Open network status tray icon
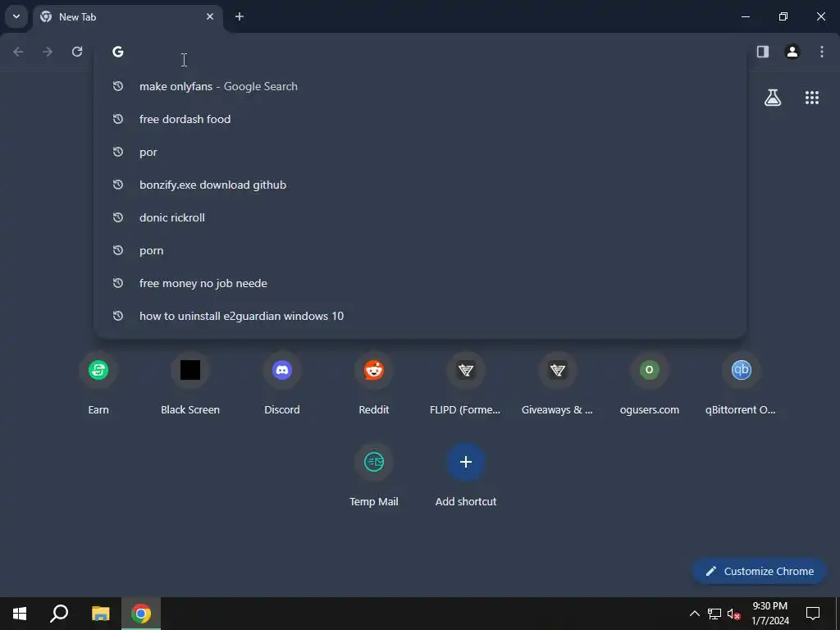840x630 pixels. (x=714, y=614)
